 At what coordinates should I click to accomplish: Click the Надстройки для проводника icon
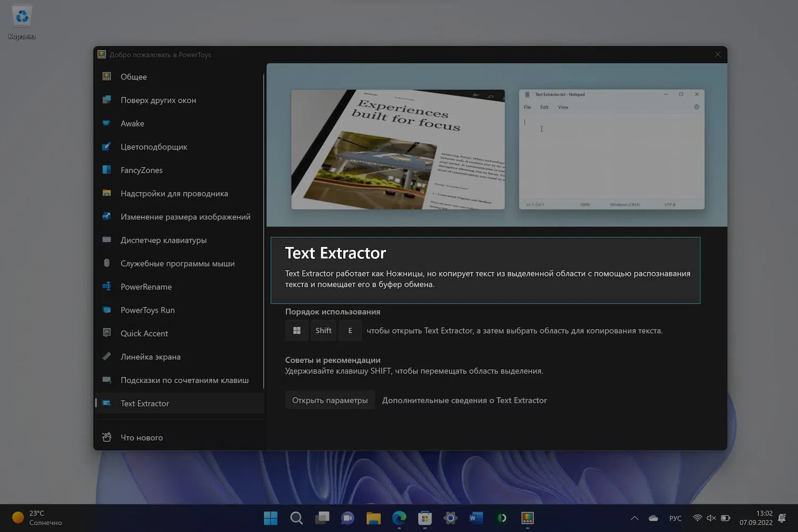106,194
